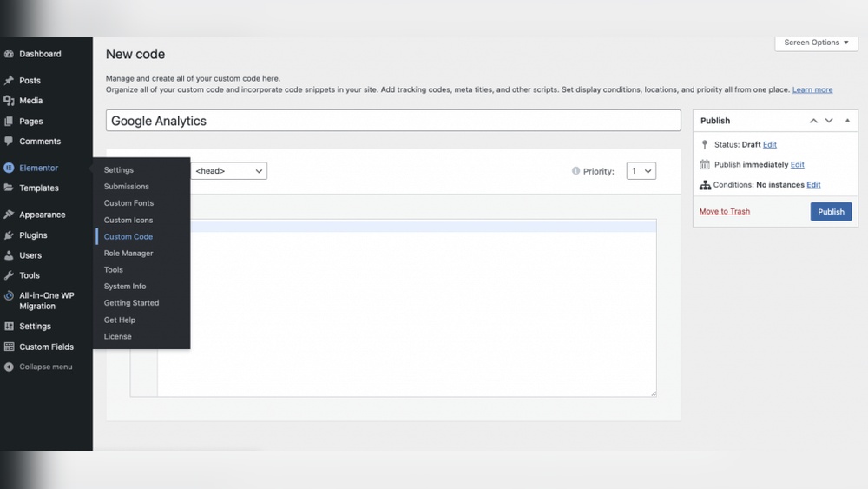Click Move to Trash link
This screenshot has height=489, width=868.
coord(725,212)
